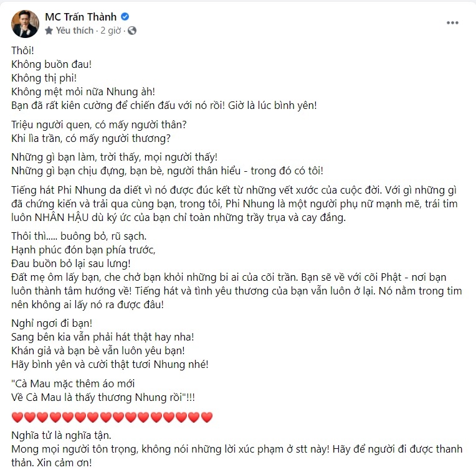Click the opening line "Thôi!"
This screenshot has width=476, height=475.
click(23, 50)
